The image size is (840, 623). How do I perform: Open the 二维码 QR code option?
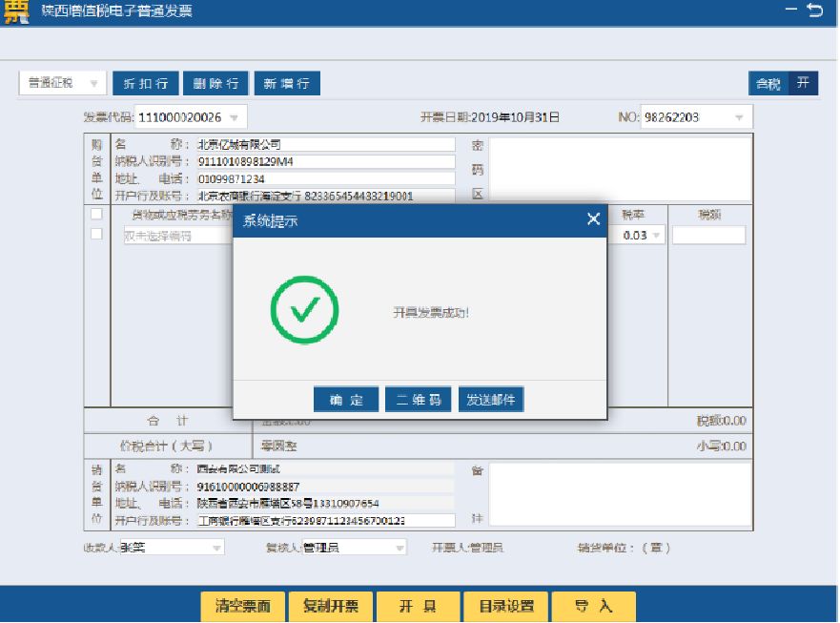418,400
